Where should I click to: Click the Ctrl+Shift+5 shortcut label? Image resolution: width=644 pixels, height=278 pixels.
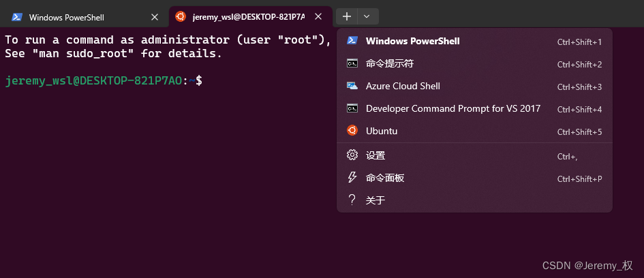[x=579, y=132]
